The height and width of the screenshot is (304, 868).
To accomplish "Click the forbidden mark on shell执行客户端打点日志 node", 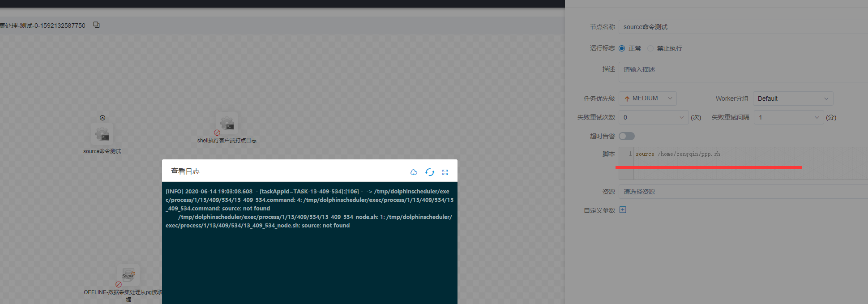I will tap(217, 133).
